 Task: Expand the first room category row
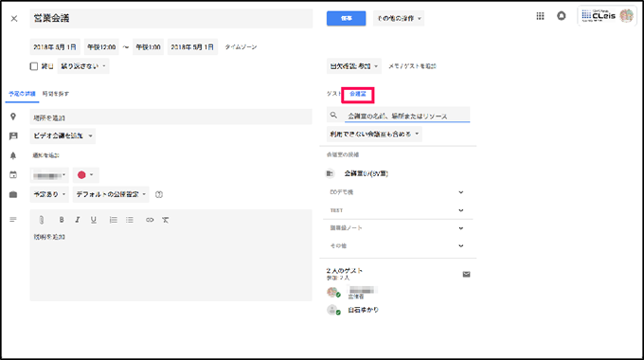(397, 192)
